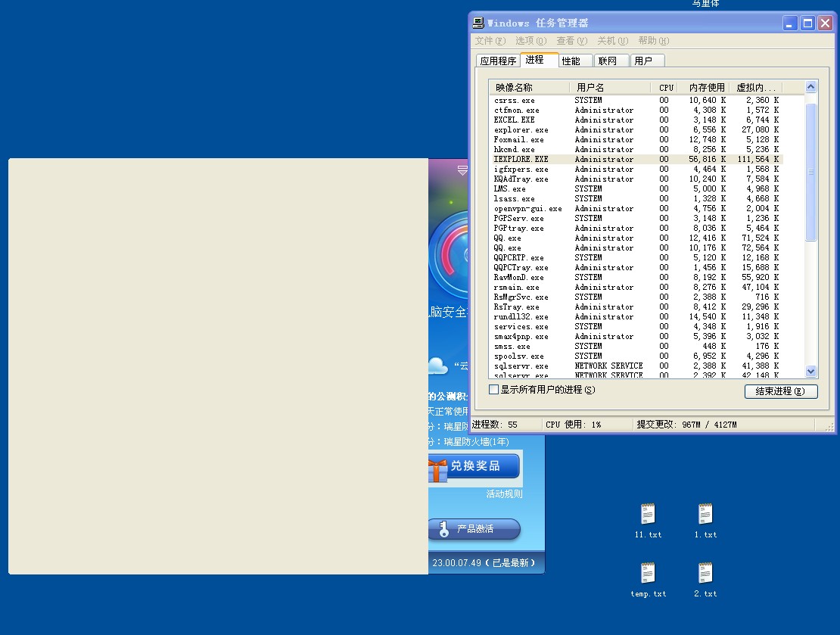This screenshot has width=840, height=635.
Task: Select the rsmain.exe process row
Action: pos(636,287)
